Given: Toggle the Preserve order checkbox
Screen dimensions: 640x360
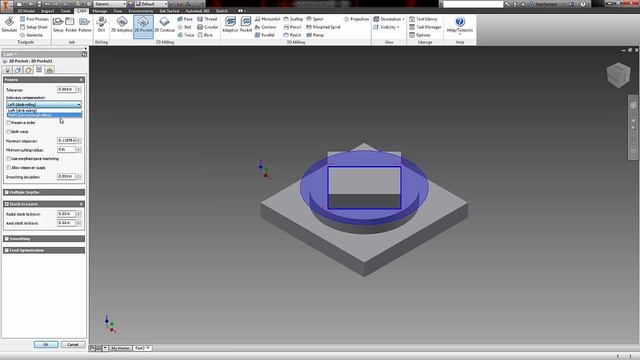Looking at the screenshot, I should coord(9,122).
